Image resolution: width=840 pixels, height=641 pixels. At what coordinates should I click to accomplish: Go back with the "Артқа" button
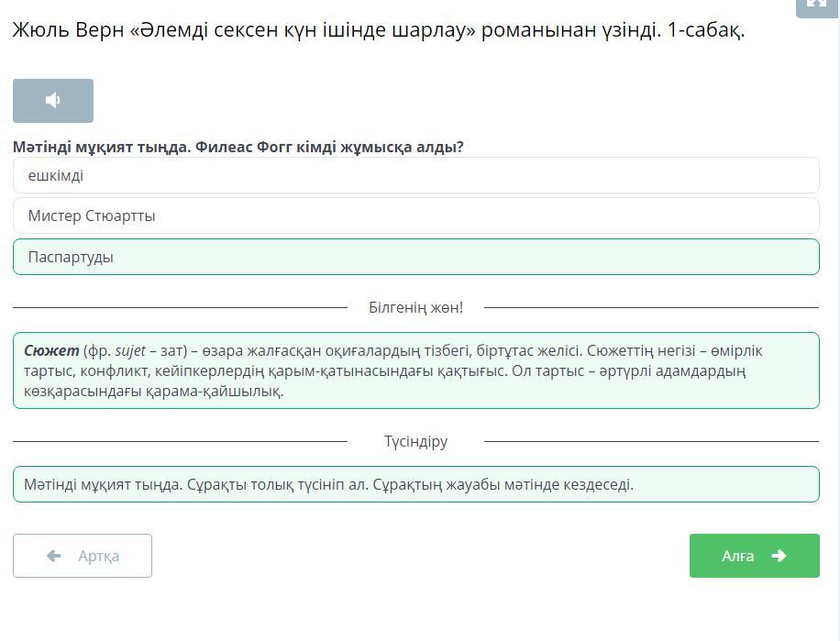83,556
